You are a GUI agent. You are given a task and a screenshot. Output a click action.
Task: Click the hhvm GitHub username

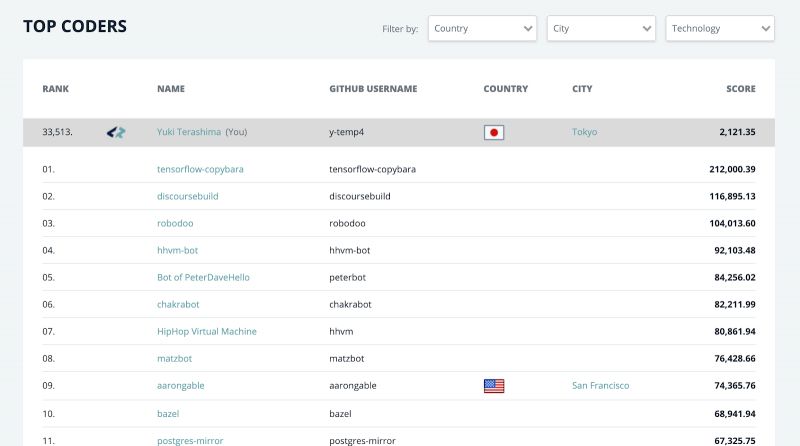click(341, 332)
